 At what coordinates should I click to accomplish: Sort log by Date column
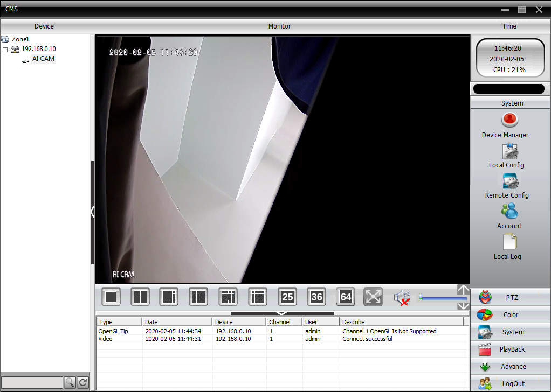pyautogui.click(x=177, y=322)
